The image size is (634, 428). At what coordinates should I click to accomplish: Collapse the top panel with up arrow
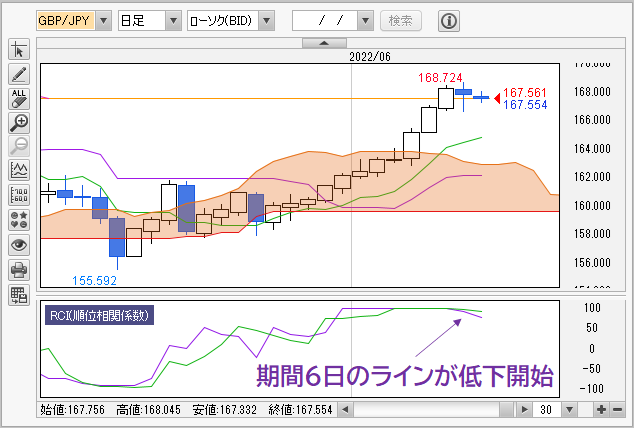(x=324, y=43)
